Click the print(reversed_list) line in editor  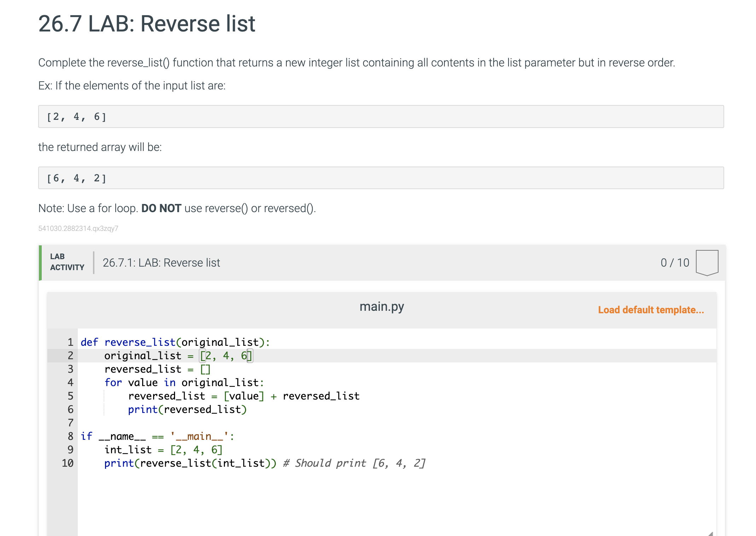187,409
